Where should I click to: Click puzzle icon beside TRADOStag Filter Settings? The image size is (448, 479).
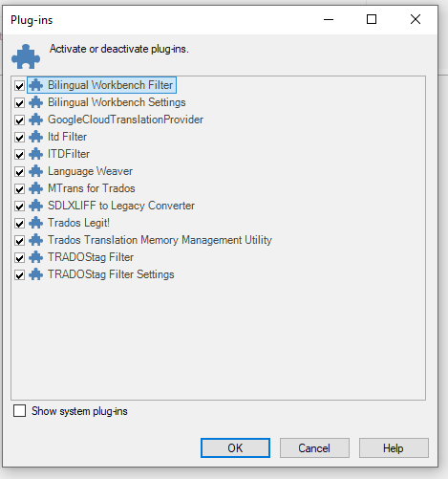tap(35, 274)
